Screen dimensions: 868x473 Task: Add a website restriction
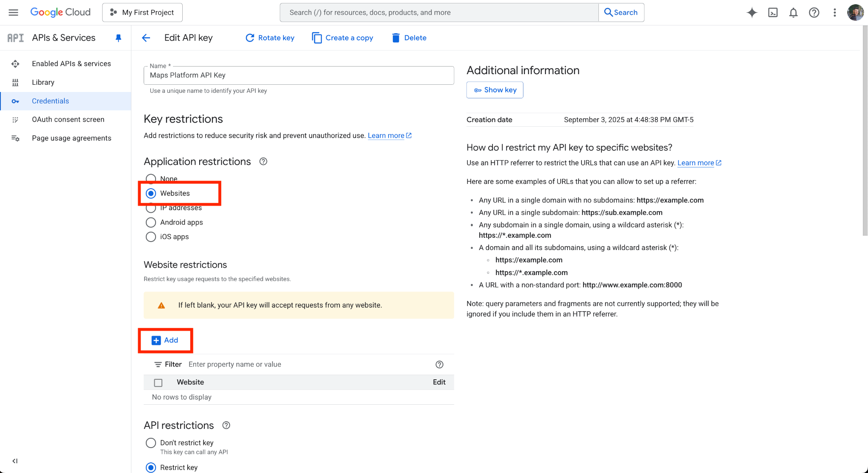tap(165, 340)
